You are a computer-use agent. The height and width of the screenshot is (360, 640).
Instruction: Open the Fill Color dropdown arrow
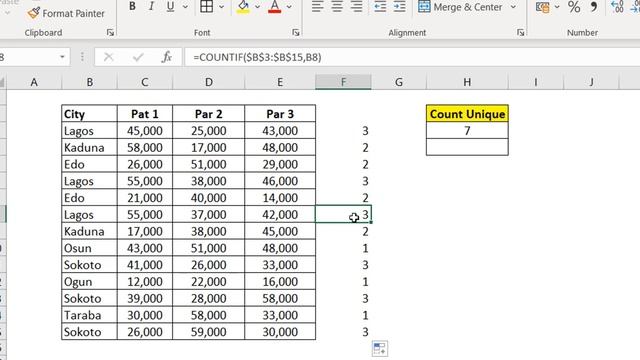point(258,7)
